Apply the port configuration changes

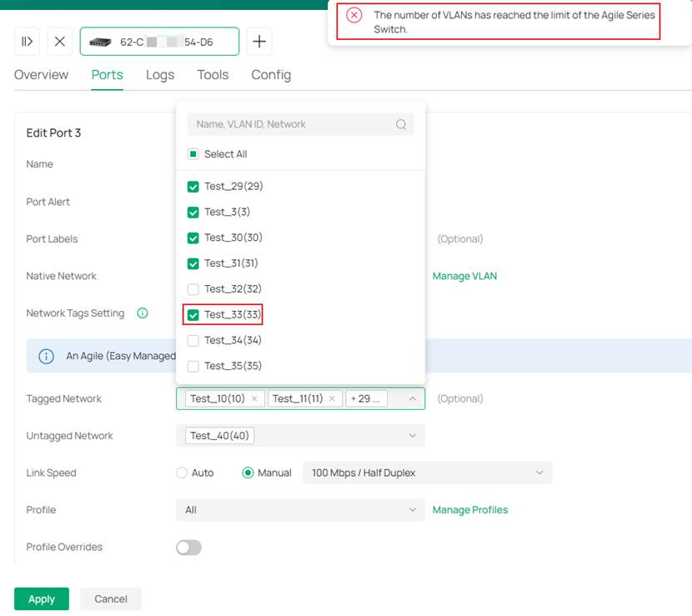(41, 598)
